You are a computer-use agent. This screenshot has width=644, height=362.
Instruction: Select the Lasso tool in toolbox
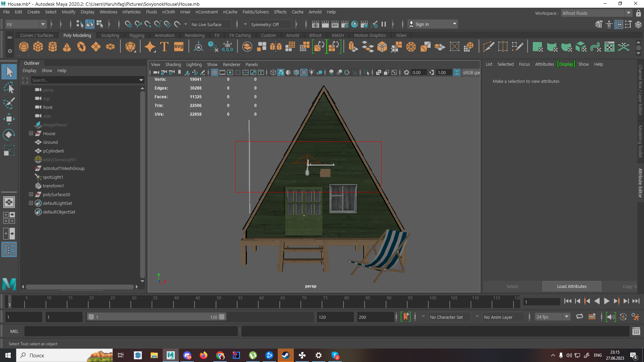click(x=9, y=88)
